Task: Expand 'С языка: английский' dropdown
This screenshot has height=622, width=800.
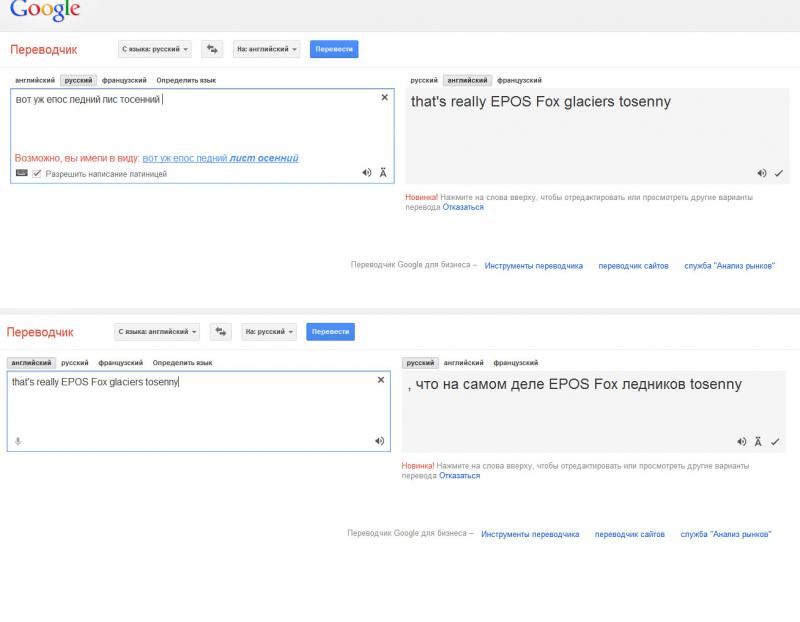Action: point(157,331)
